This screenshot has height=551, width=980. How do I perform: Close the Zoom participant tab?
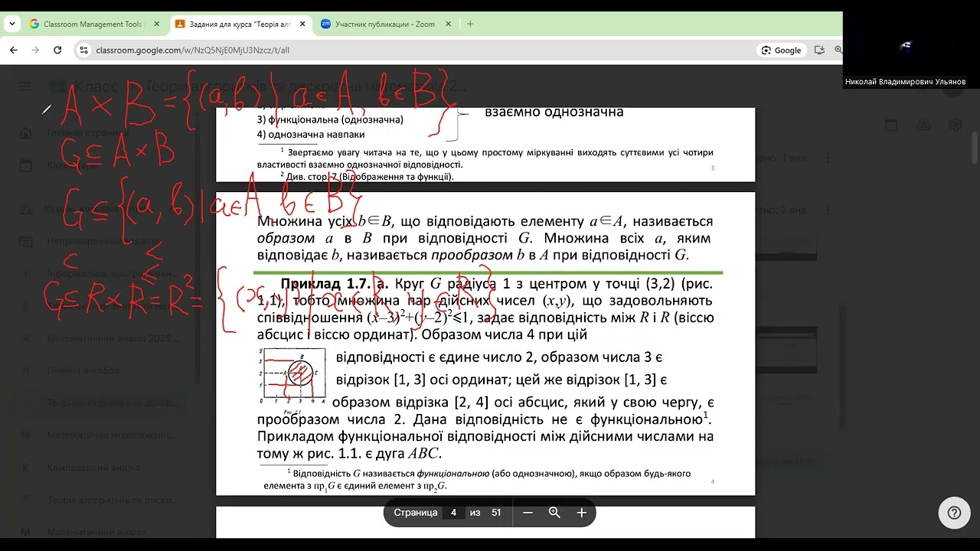pyautogui.click(x=448, y=24)
